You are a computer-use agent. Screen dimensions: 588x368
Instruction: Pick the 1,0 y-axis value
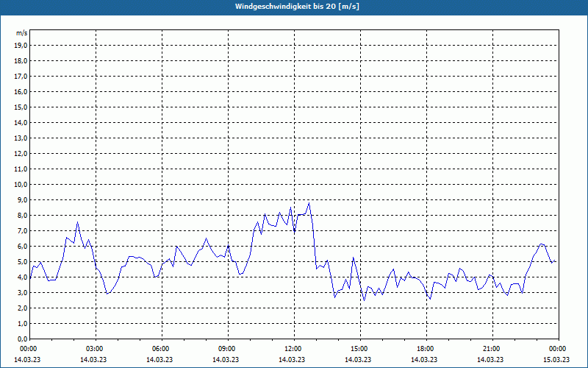point(23,323)
